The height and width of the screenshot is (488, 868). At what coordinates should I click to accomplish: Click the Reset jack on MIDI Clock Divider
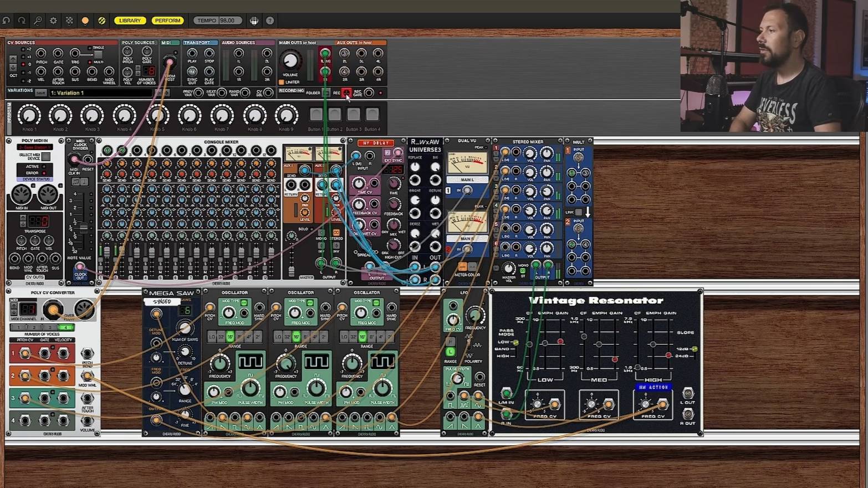88,161
